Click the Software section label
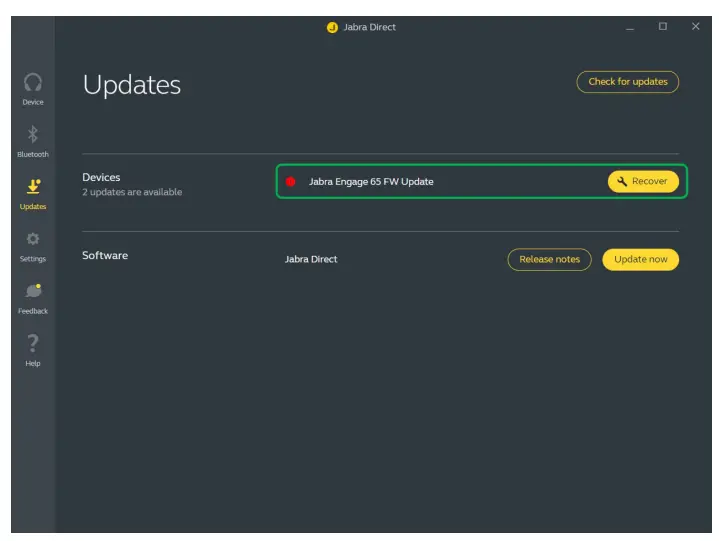Screen dimensions: 719x541 (105, 255)
